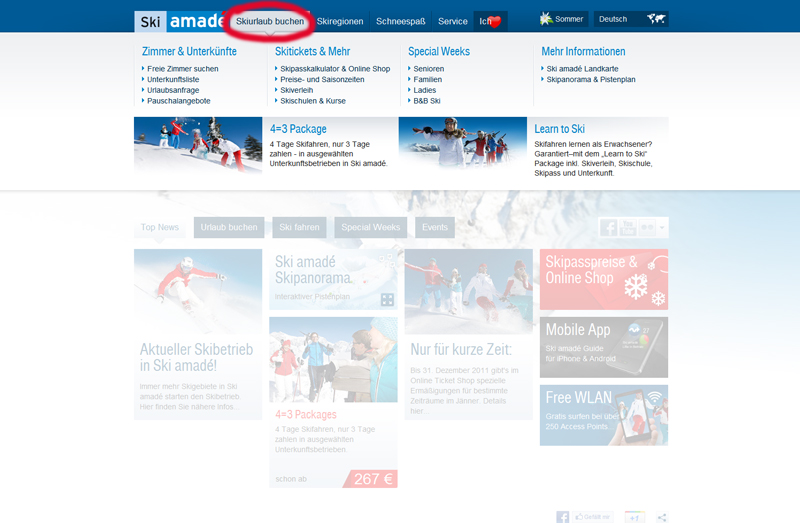Click the fullscreen icon on Skipanorama tile
Image resolution: width=800 pixels, height=523 pixels.
(x=387, y=300)
